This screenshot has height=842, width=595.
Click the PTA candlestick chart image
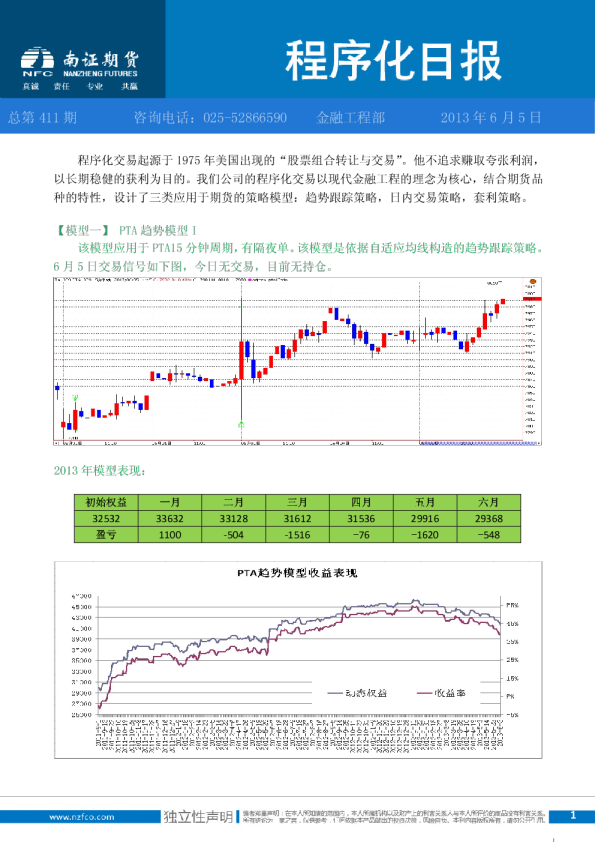coord(298,361)
